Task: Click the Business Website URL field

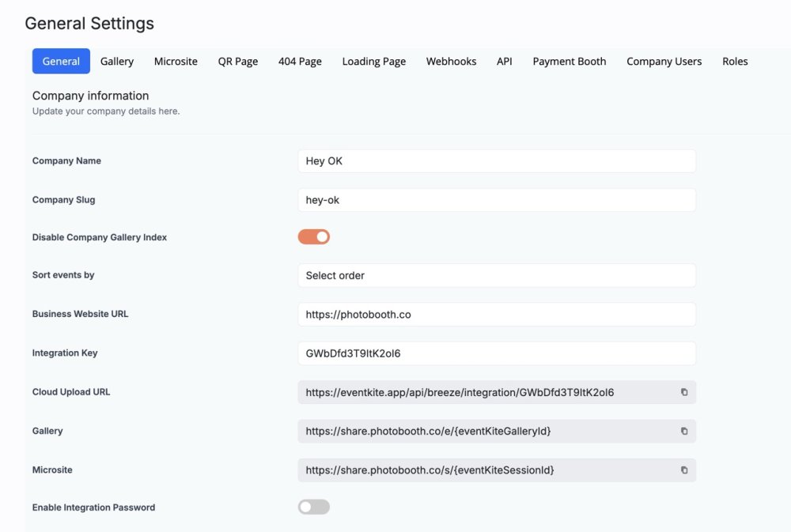Action: click(497, 314)
